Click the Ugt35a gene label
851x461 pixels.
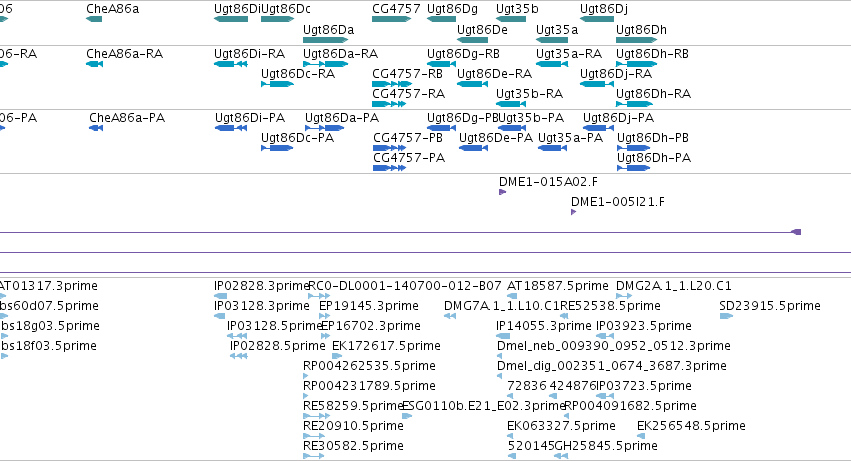pyautogui.click(x=557, y=30)
